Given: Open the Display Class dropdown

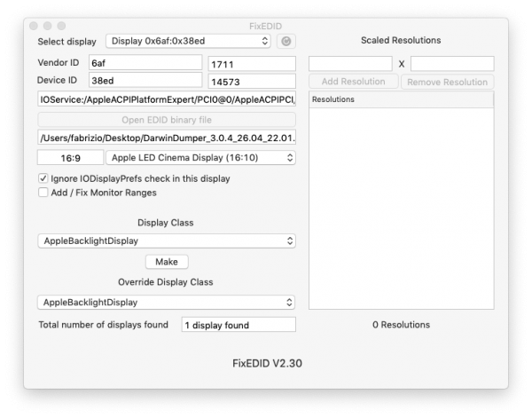Looking at the screenshot, I should tap(167, 241).
